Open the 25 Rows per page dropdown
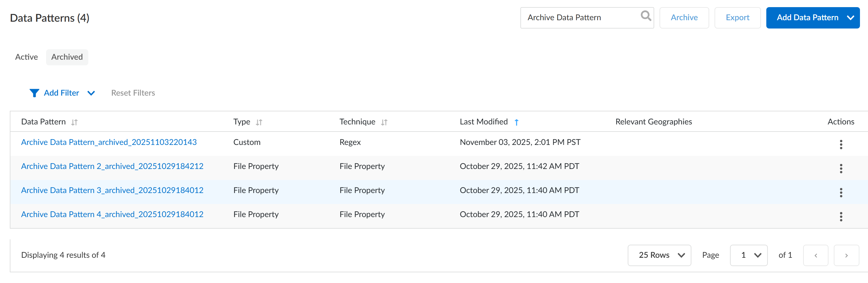 point(659,255)
